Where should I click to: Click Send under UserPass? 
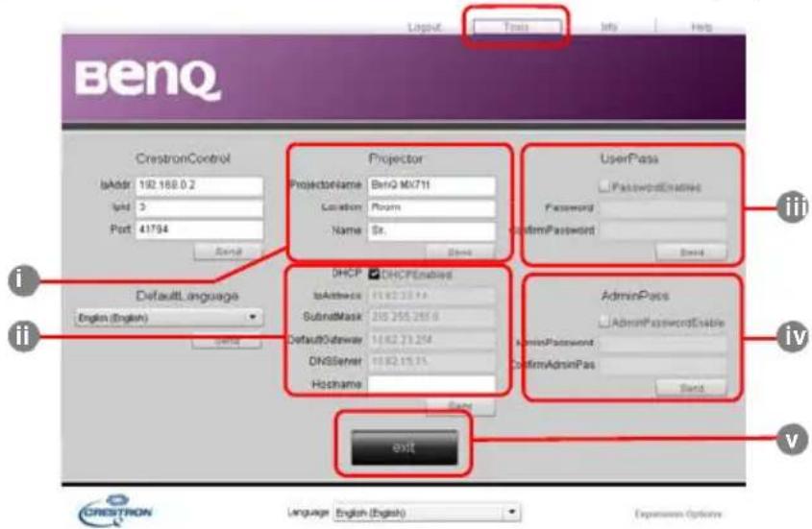pyautogui.click(x=691, y=252)
